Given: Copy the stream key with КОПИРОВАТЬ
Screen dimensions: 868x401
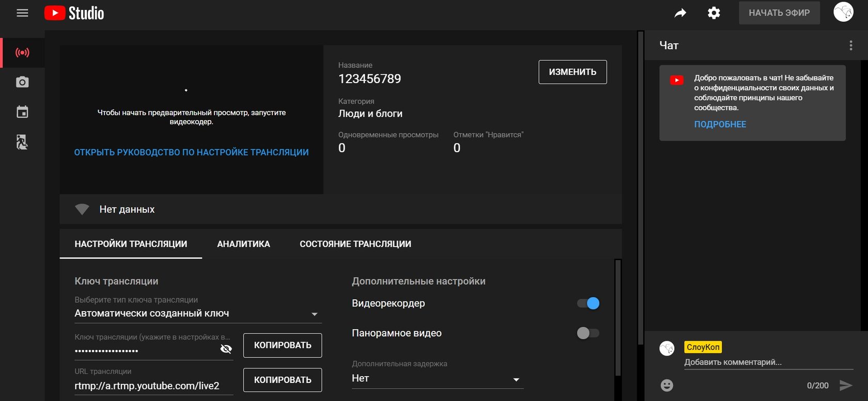Looking at the screenshot, I should click(283, 345).
